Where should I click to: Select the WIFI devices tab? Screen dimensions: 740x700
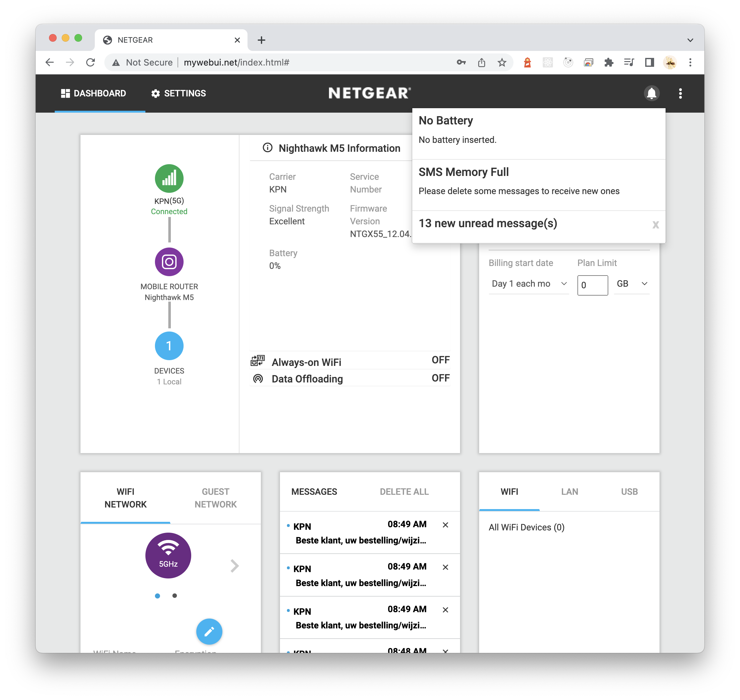click(x=509, y=491)
